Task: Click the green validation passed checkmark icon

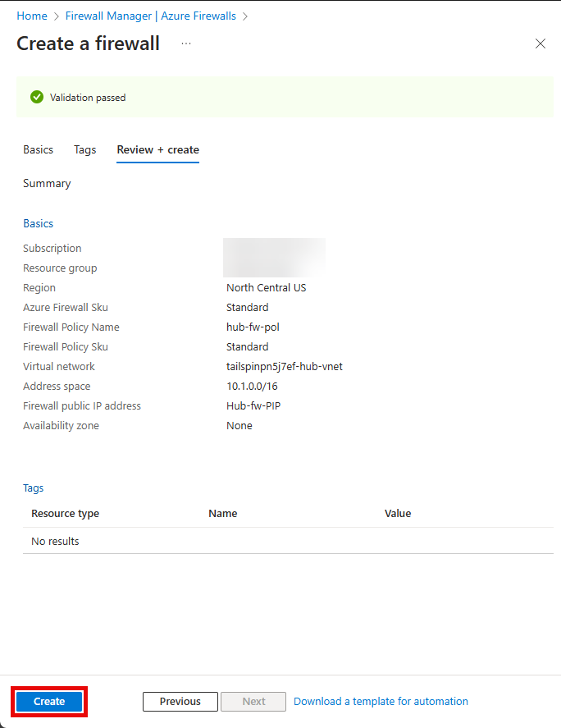Action: pos(36,98)
